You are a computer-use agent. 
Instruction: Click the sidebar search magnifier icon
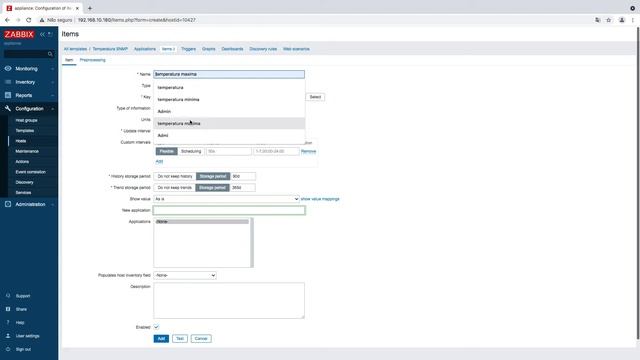pos(50,54)
